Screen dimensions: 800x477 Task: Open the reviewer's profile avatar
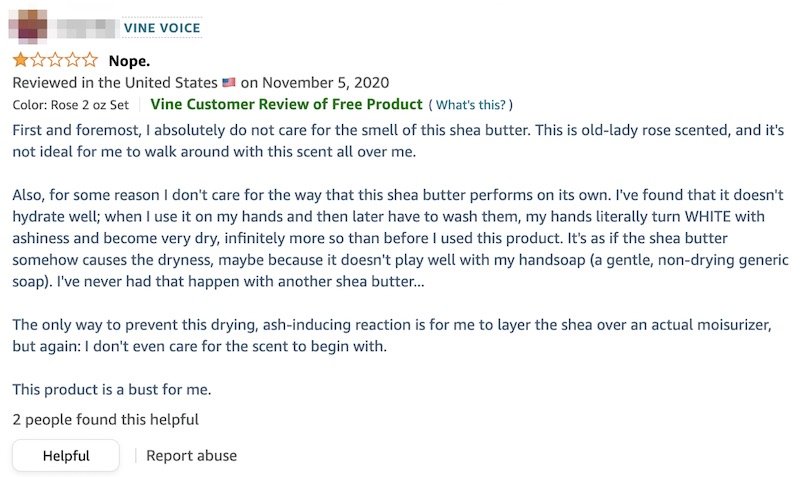coord(28,26)
